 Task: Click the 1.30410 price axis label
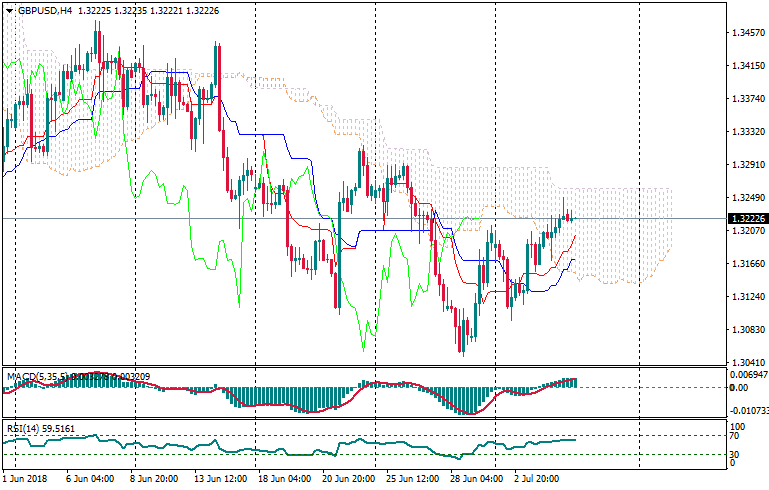tap(748, 362)
